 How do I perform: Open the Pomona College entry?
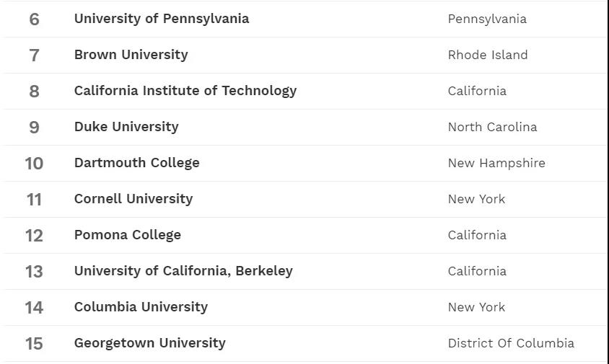(127, 235)
